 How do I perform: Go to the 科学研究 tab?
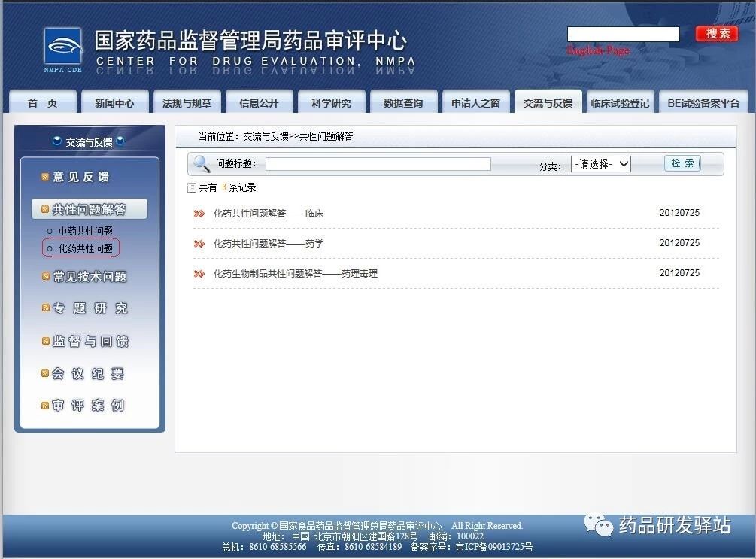(x=331, y=102)
